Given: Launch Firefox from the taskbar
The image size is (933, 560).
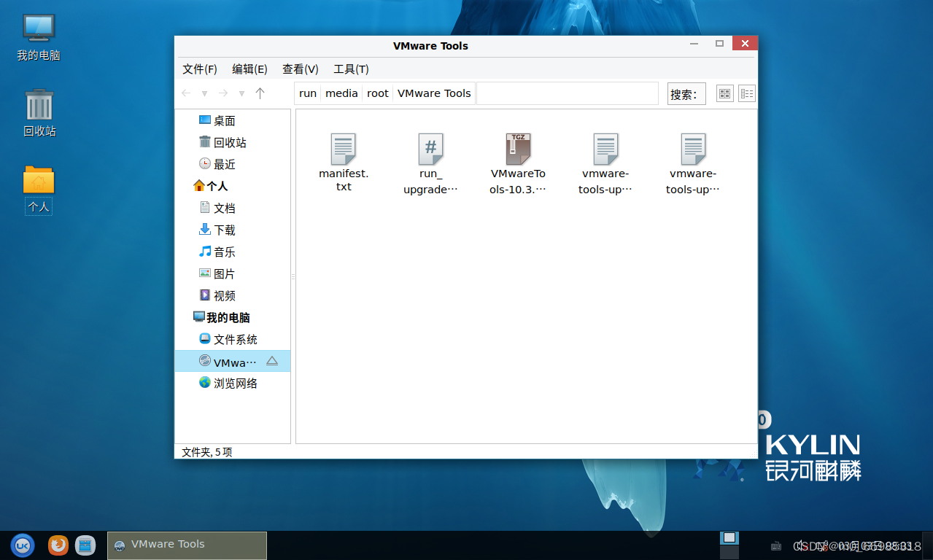Looking at the screenshot, I should point(58,545).
